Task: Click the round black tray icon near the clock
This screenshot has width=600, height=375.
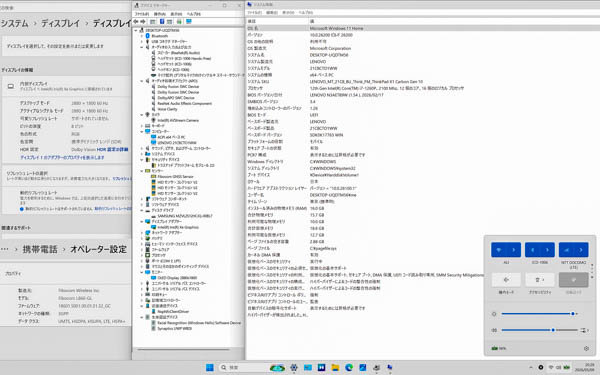Action: point(541,367)
